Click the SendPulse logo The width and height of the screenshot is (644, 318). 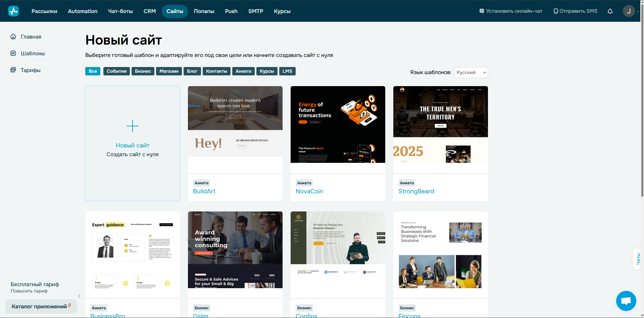click(13, 11)
